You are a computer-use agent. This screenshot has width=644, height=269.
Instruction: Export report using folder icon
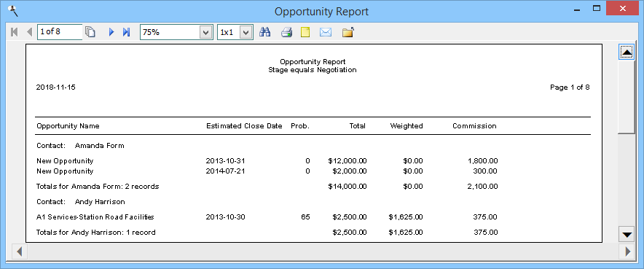pyautogui.click(x=348, y=32)
